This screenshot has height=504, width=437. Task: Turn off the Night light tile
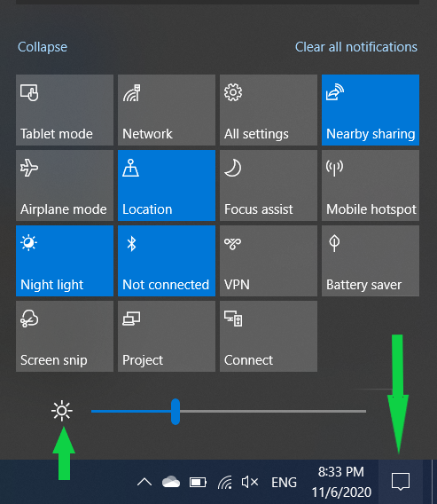(x=65, y=261)
